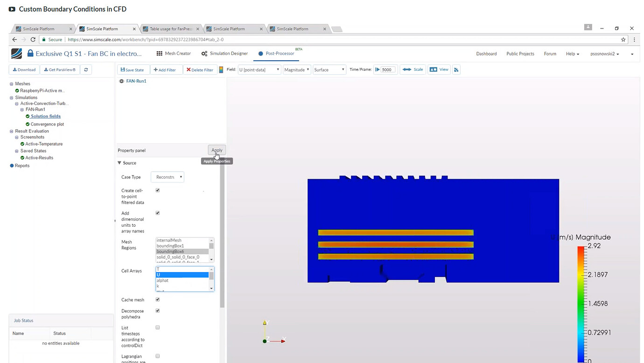Check List timesteps according to controlDict
The height and width of the screenshot is (363, 644).
point(157,327)
